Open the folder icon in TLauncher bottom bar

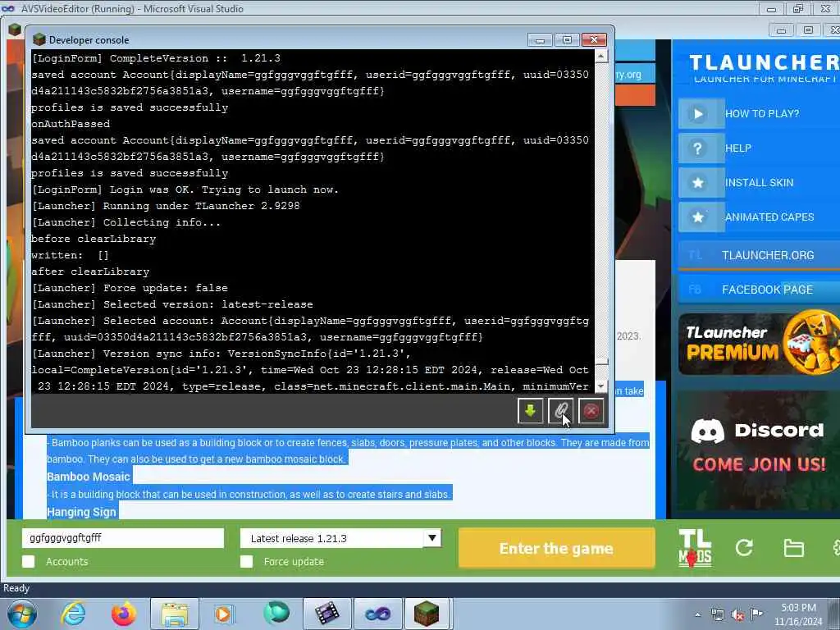pos(793,548)
